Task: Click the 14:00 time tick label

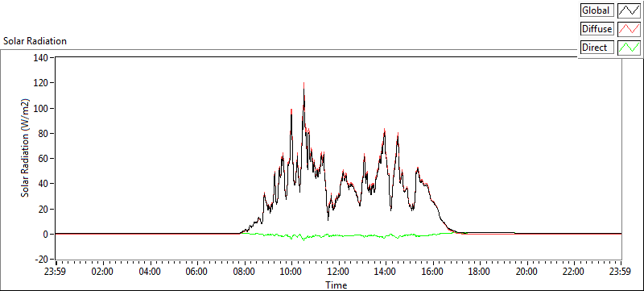Action: click(386, 272)
